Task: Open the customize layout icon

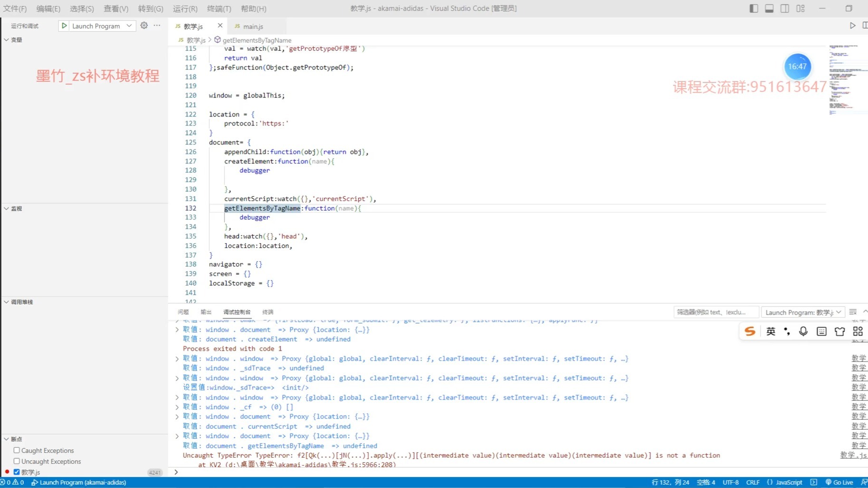Action: coord(801,9)
